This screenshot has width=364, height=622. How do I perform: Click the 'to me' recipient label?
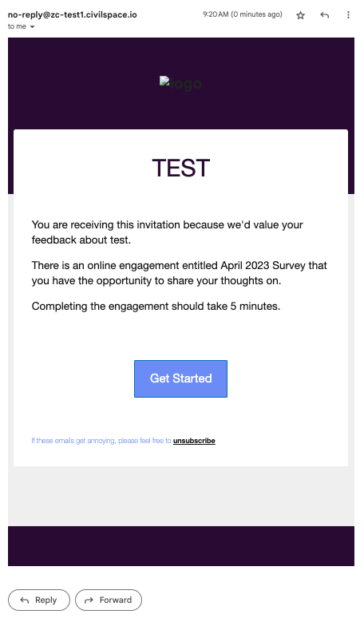click(17, 26)
